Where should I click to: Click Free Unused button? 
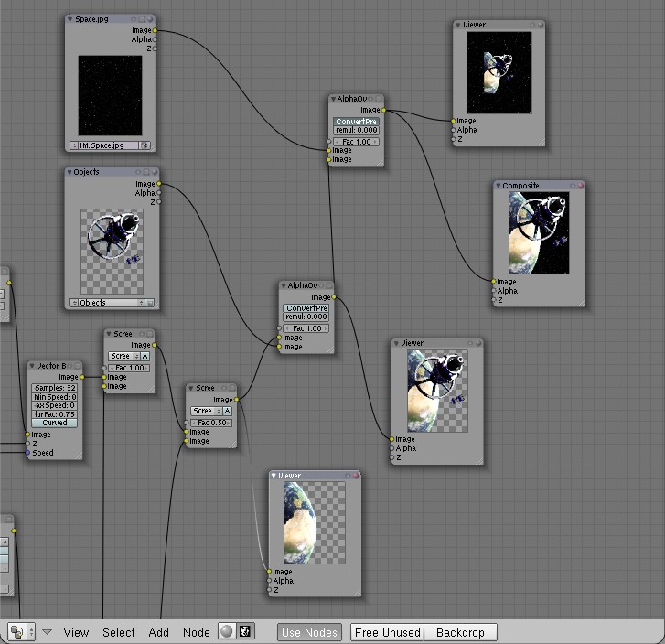pyautogui.click(x=387, y=632)
